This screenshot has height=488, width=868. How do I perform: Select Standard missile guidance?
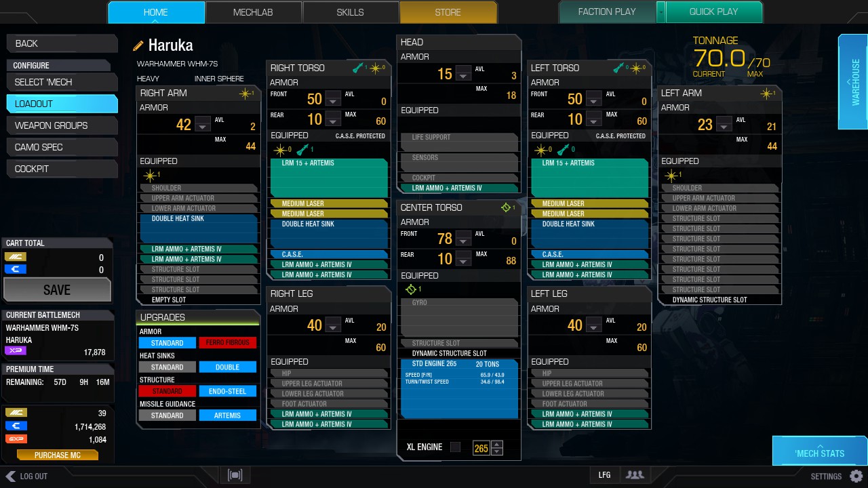167,415
